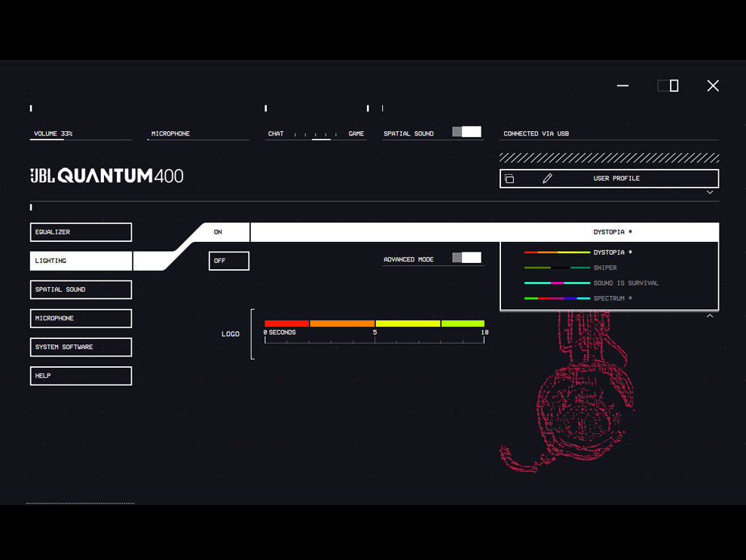This screenshot has height=560, width=746.
Task: Toggle the Spatial Sound switch
Action: tap(466, 132)
